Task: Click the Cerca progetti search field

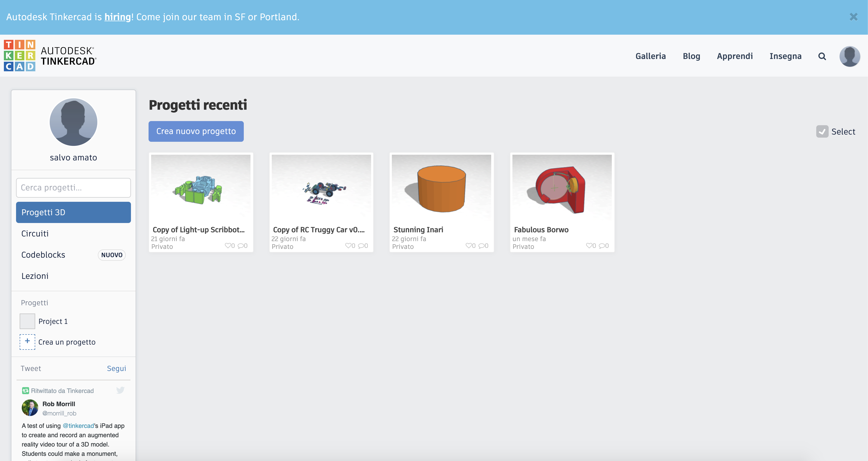Action: point(73,188)
